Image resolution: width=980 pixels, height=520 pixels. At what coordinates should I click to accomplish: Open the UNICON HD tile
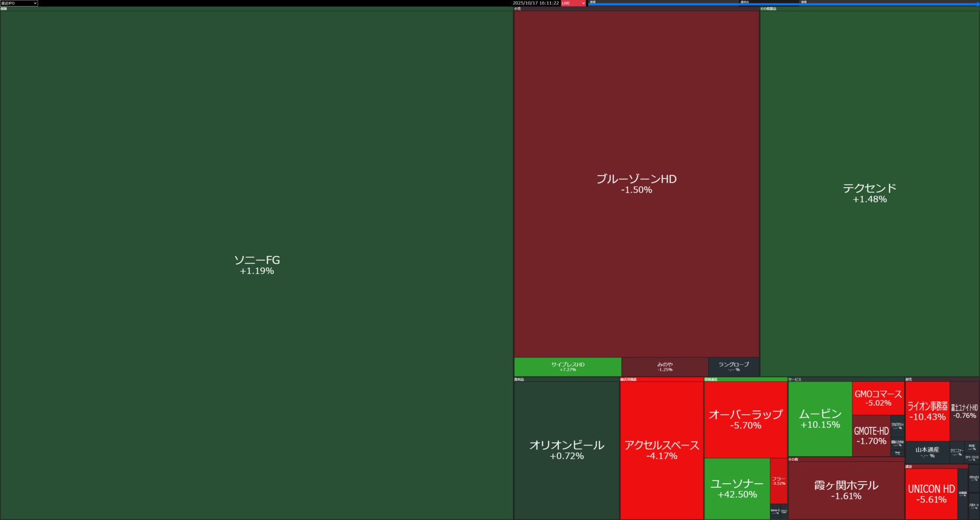point(931,493)
